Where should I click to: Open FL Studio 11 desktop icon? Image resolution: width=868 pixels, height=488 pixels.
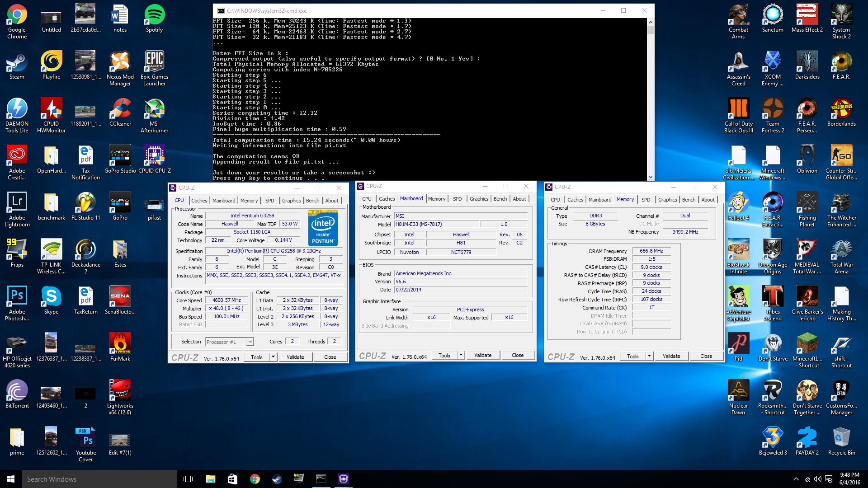[x=85, y=206]
